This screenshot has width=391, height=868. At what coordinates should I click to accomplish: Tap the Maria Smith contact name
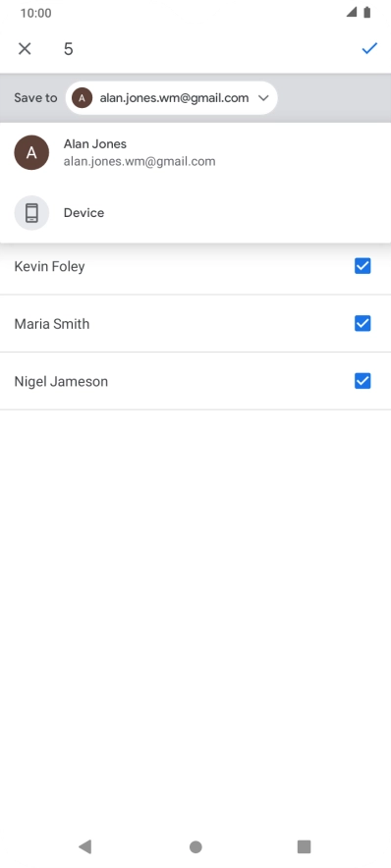[51, 324]
